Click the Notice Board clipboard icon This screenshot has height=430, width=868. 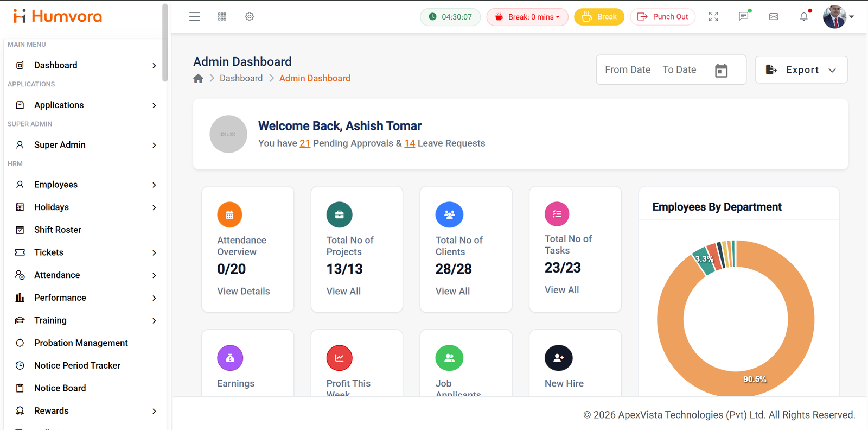pos(20,388)
